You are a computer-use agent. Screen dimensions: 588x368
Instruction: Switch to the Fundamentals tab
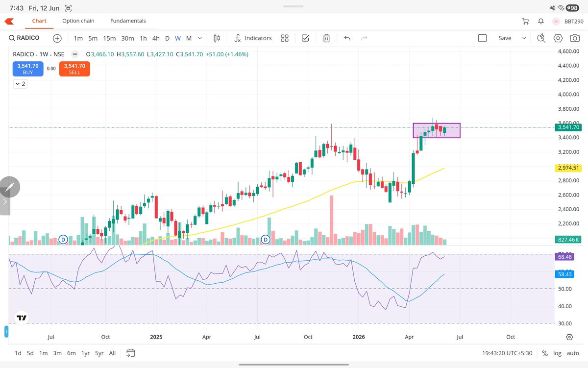coord(128,21)
